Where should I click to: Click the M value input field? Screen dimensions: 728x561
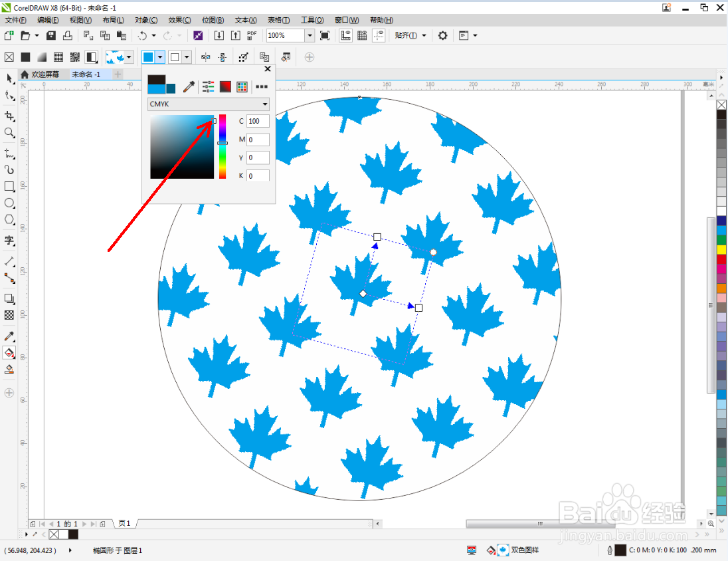click(258, 140)
